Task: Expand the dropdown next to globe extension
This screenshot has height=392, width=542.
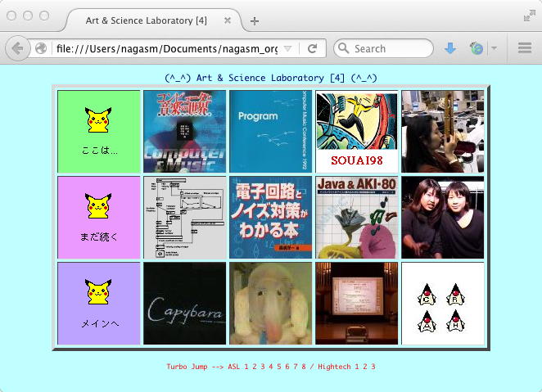Action: point(495,48)
